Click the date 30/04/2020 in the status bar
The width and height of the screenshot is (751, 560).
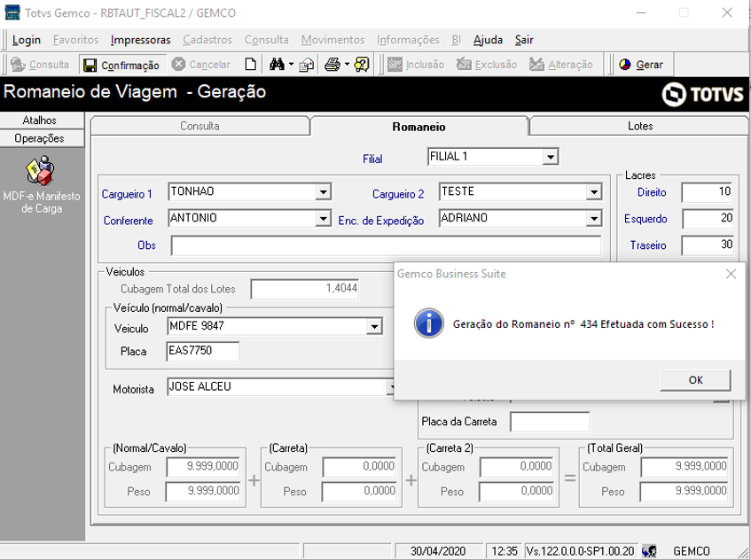click(x=438, y=551)
